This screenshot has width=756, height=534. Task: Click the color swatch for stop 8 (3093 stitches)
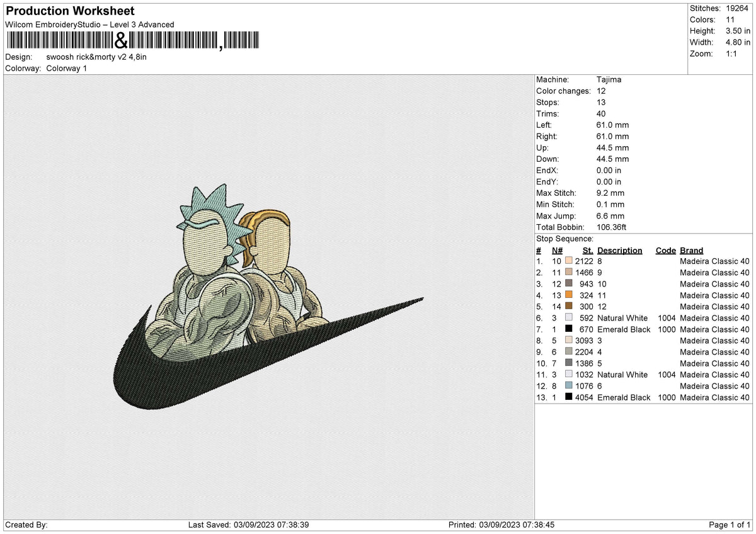click(568, 340)
